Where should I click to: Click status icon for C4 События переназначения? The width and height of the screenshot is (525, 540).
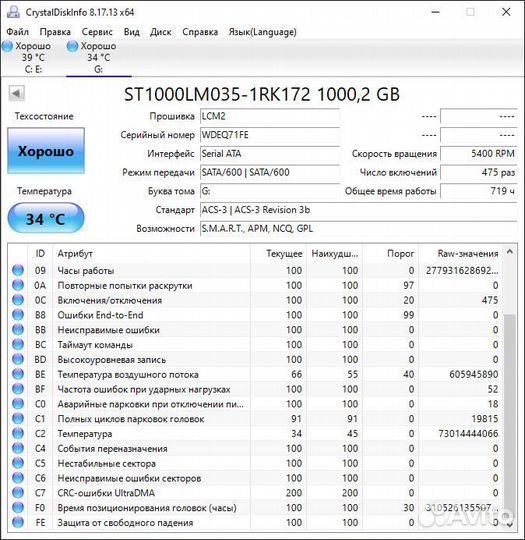coord(18,448)
